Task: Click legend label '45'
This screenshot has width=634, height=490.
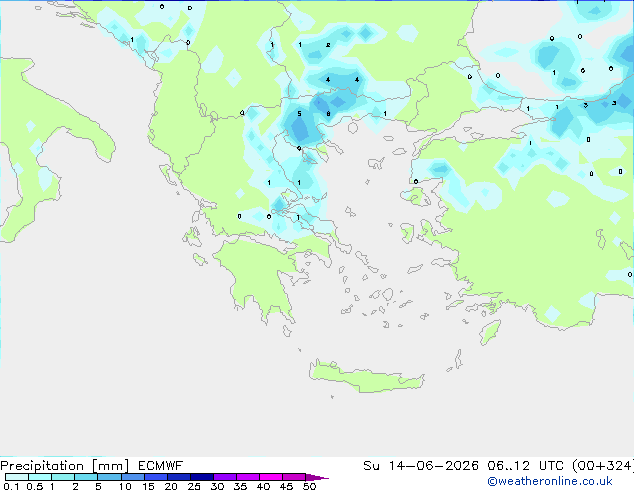Action: [x=286, y=486]
